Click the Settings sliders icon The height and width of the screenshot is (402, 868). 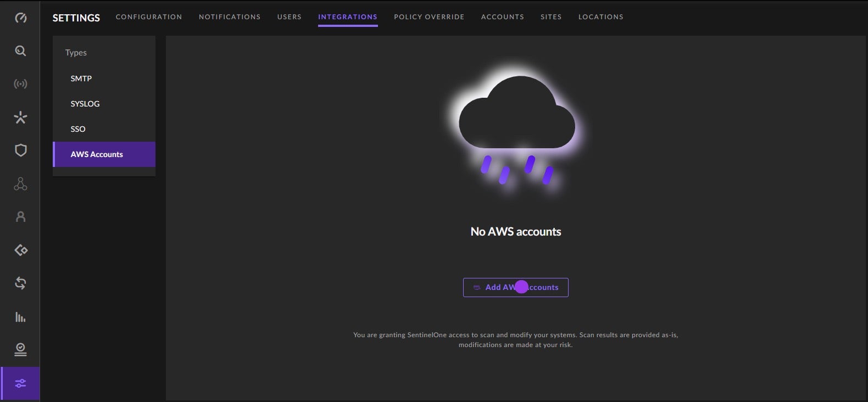(20, 383)
